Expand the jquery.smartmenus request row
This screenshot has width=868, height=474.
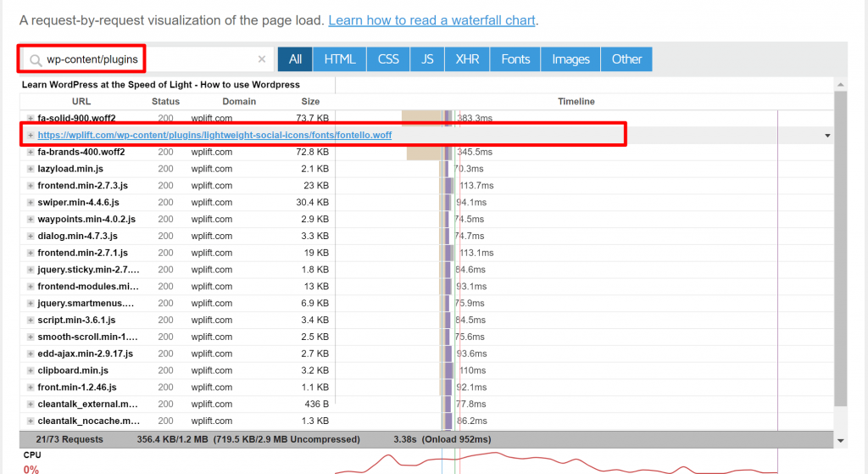coord(31,303)
